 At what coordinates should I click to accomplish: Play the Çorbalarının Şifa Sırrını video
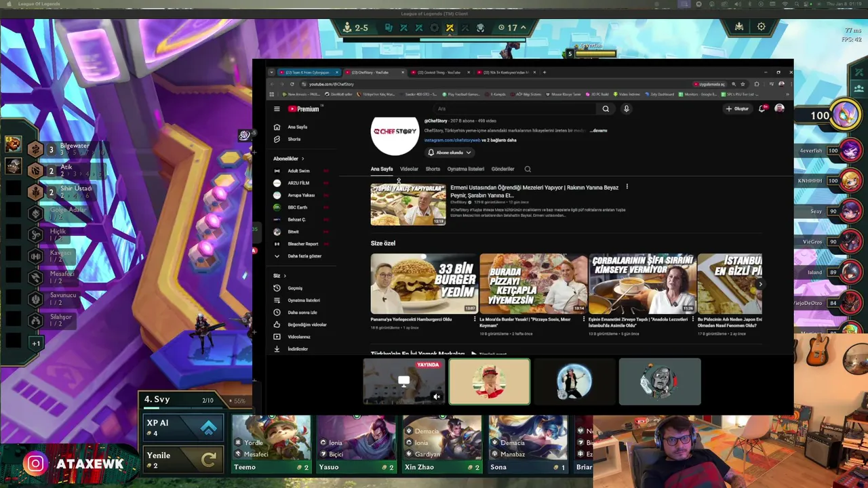(642, 283)
